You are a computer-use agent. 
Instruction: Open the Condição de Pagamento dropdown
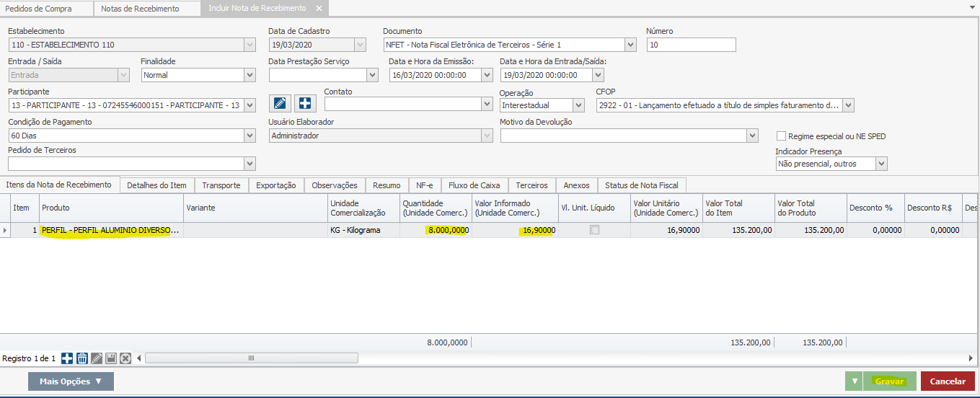click(x=250, y=136)
